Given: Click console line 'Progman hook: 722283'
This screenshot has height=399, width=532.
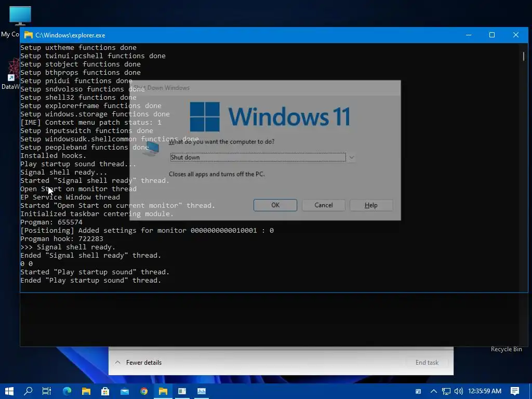Looking at the screenshot, I should [x=62, y=239].
